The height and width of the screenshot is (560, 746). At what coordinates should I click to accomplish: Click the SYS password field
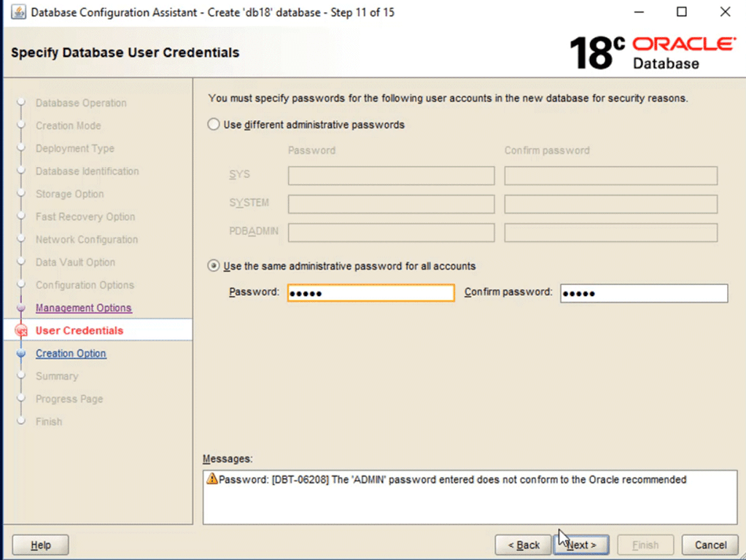pos(391,176)
